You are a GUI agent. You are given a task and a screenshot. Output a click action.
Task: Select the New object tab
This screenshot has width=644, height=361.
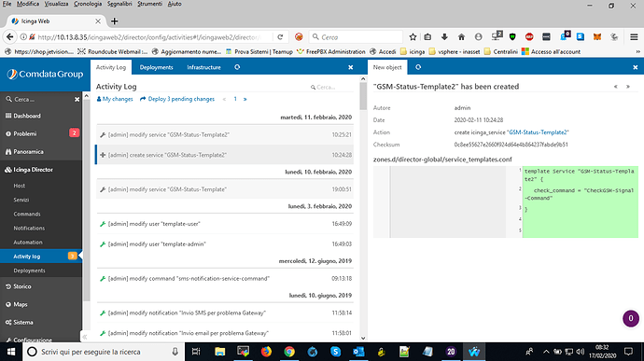pyautogui.click(x=387, y=67)
